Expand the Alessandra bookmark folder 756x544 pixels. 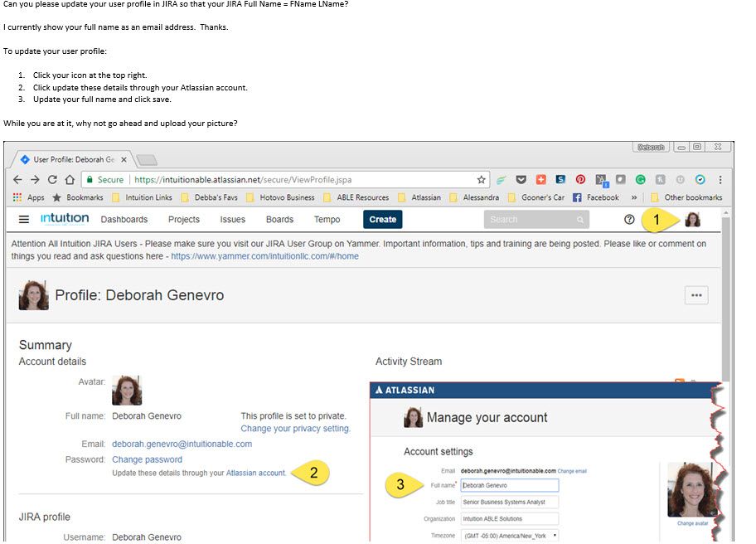pyautogui.click(x=474, y=197)
